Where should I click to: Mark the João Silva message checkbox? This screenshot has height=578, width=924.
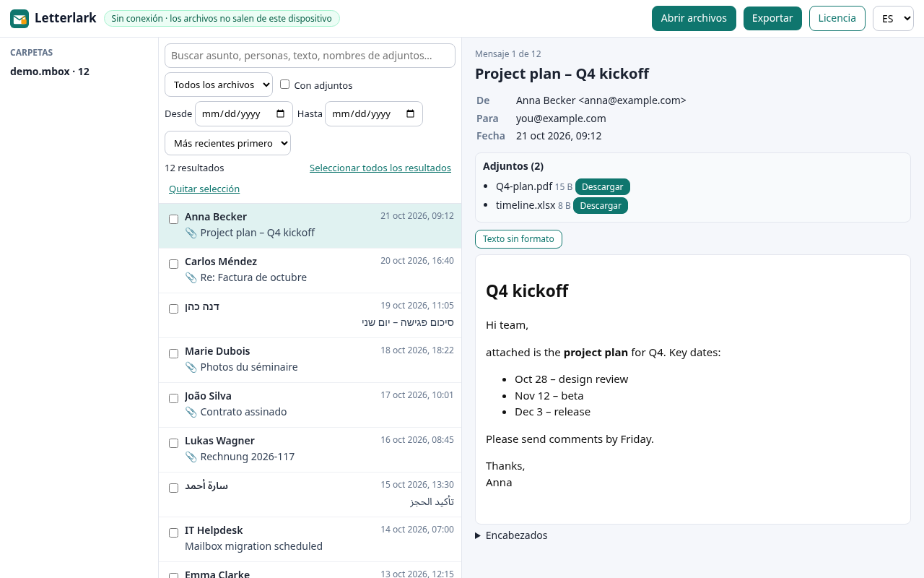(x=173, y=398)
